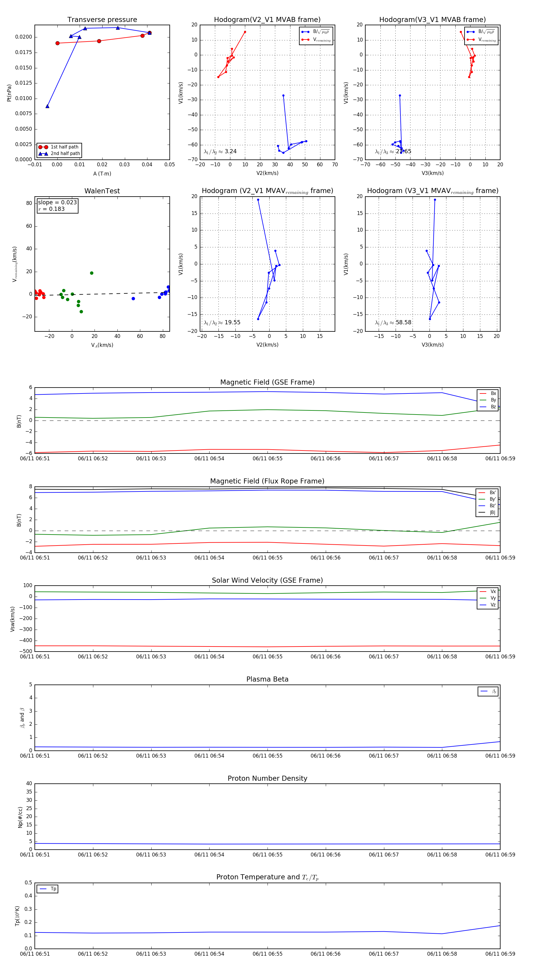Click the 'r = 0.183' annotation

pyautogui.click(x=51, y=209)
